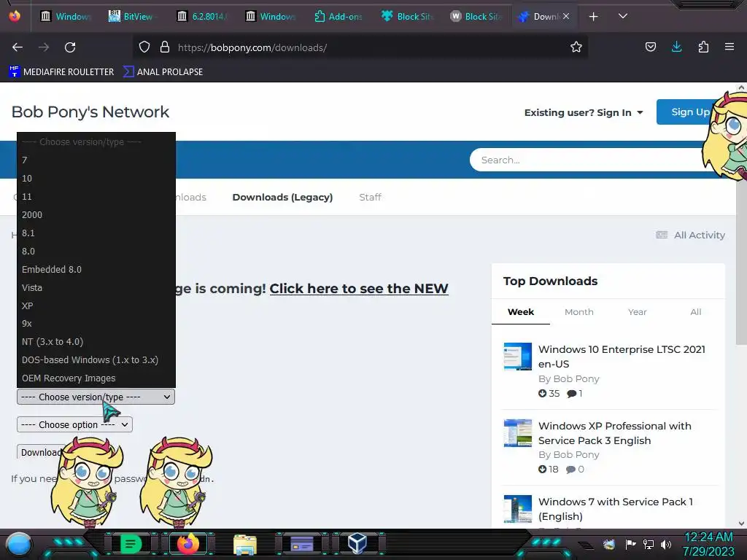Select version 7 in the list

pos(96,160)
